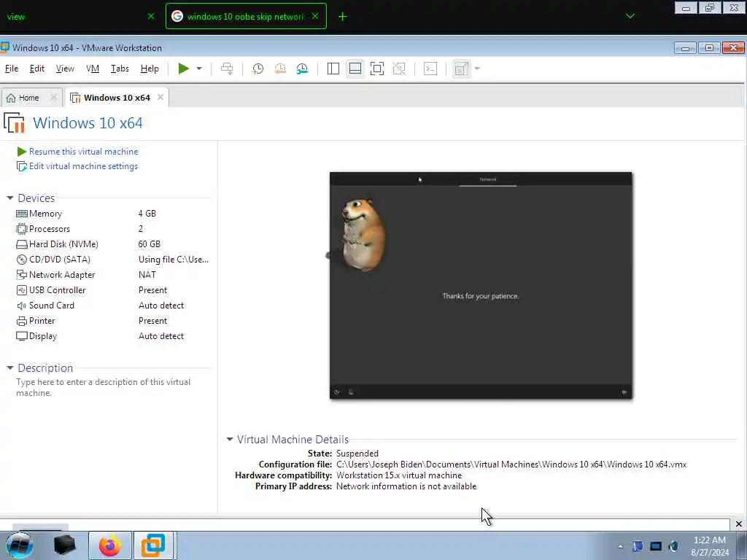
Task: Select the Memory device row
Action: pos(112,214)
